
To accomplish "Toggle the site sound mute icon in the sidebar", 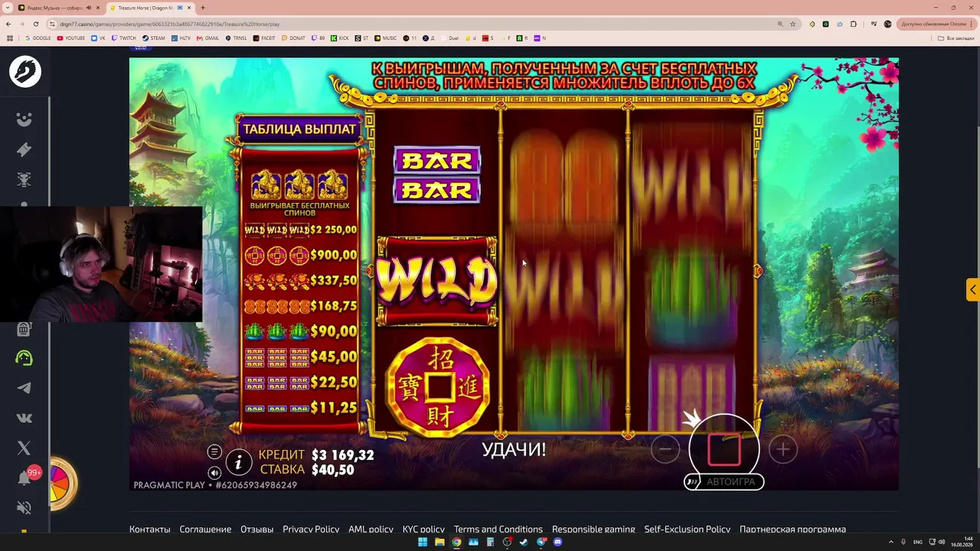I will (24, 507).
